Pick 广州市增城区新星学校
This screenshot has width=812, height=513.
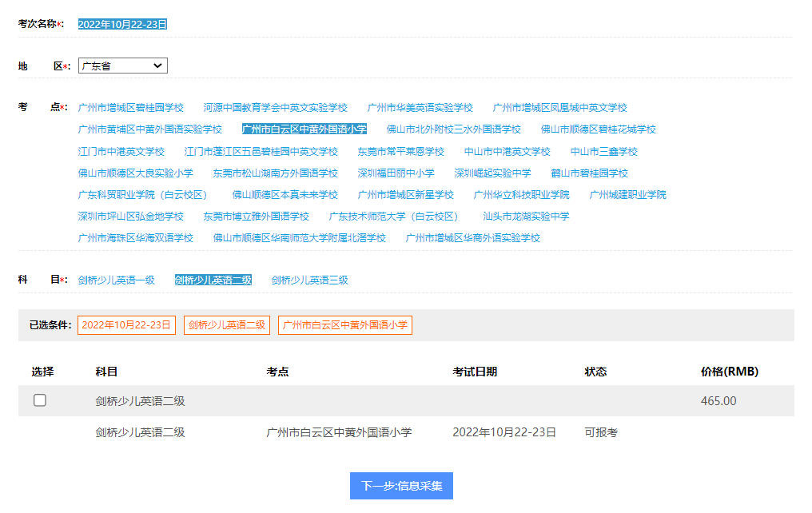tap(405, 195)
